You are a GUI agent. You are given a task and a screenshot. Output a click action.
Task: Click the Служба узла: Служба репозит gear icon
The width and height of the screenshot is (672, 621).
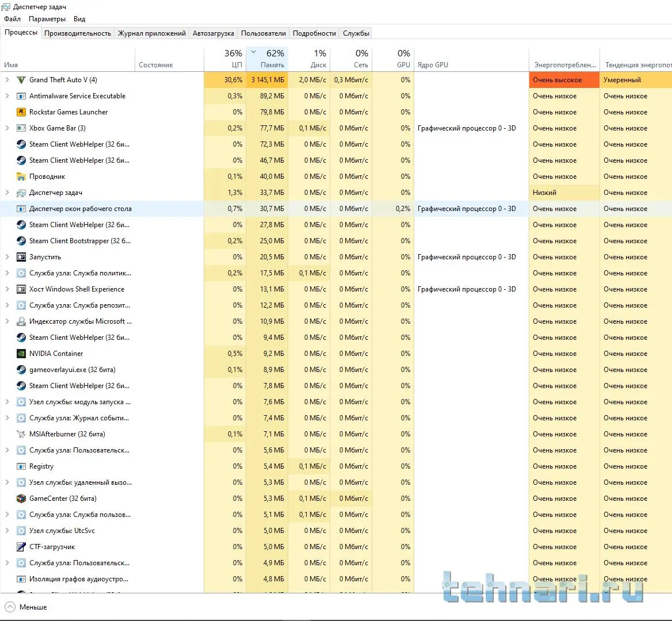[x=21, y=305]
